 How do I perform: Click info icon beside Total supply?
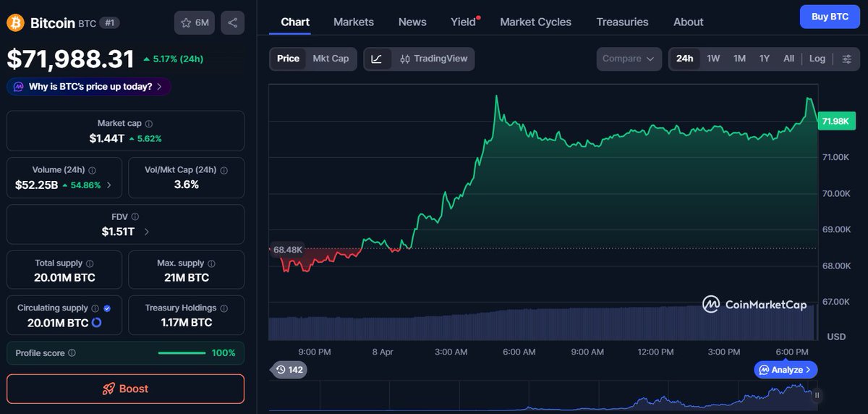click(90, 263)
